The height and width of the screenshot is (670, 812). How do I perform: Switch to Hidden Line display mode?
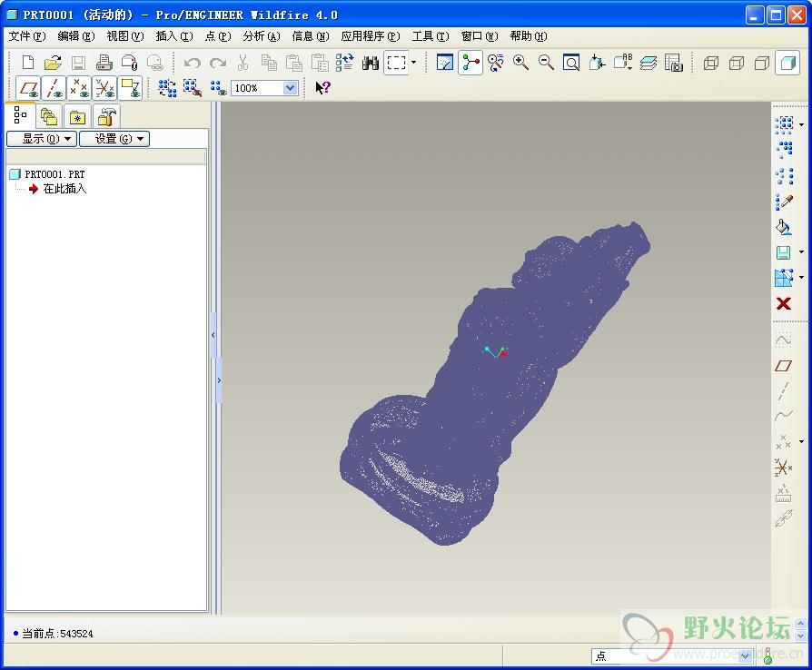(737, 63)
